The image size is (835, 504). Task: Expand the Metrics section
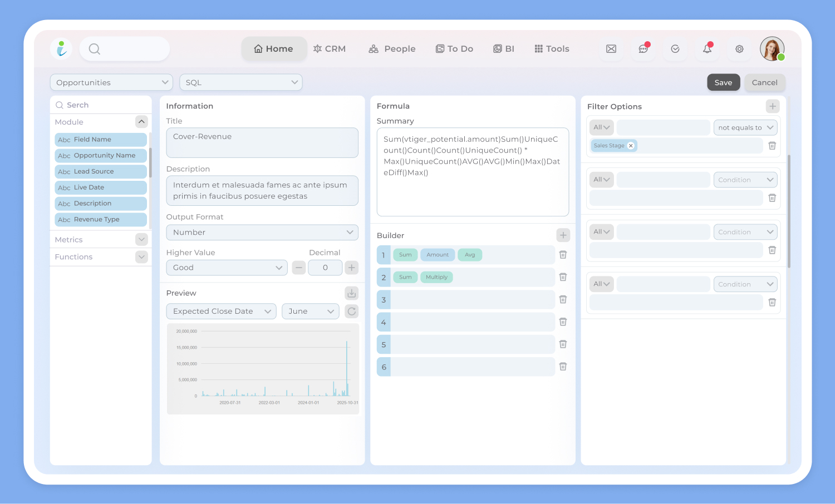(141, 240)
